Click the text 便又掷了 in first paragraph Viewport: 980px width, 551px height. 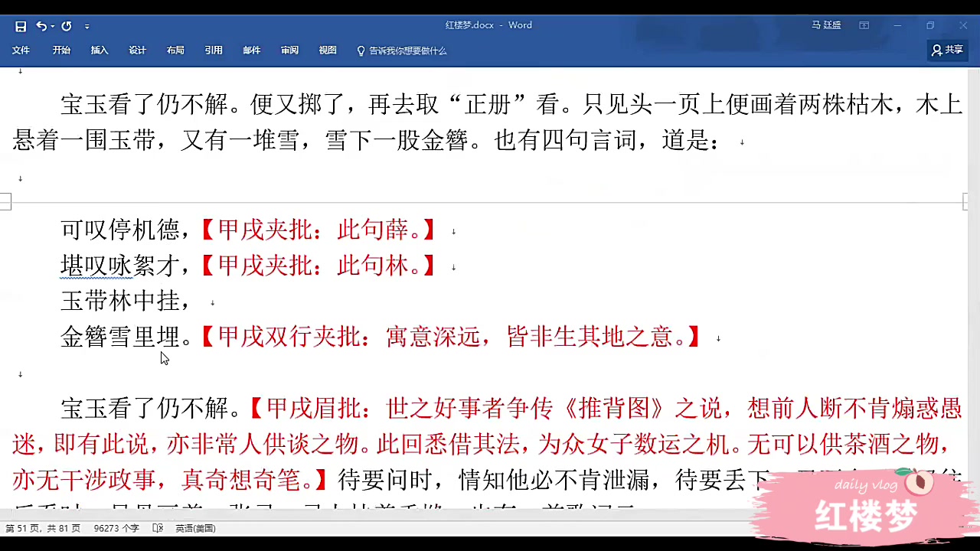(x=299, y=104)
